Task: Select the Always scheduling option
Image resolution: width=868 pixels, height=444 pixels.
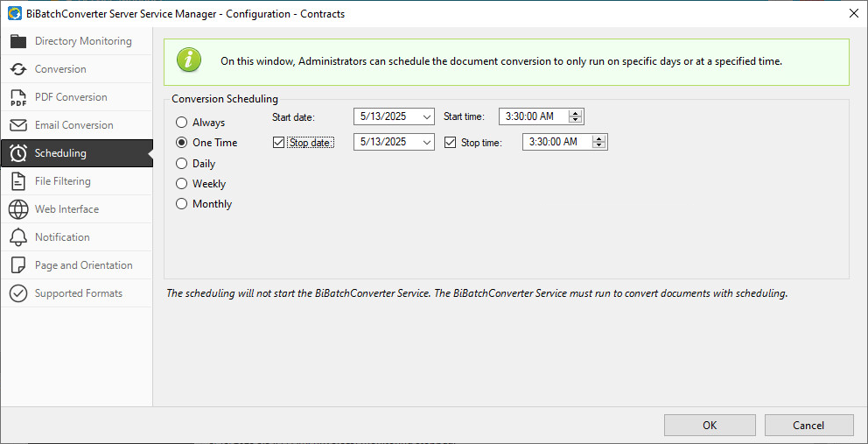Action: (182, 123)
